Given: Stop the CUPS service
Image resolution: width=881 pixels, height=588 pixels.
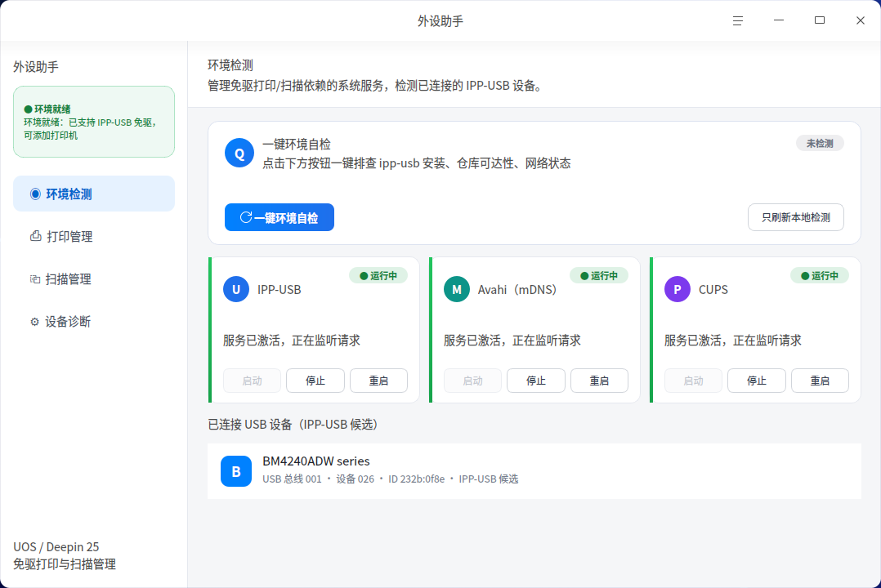Looking at the screenshot, I should pyautogui.click(x=756, y=381).
